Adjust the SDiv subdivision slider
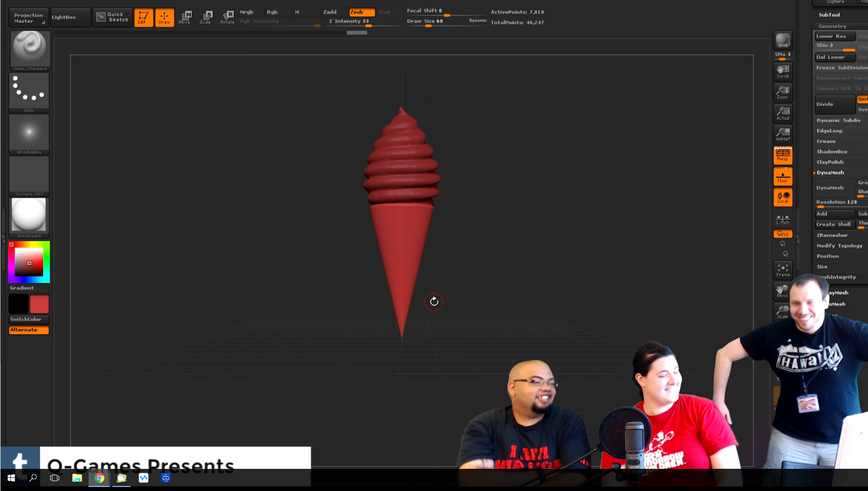The image size is (868, 491). (835, 47)
